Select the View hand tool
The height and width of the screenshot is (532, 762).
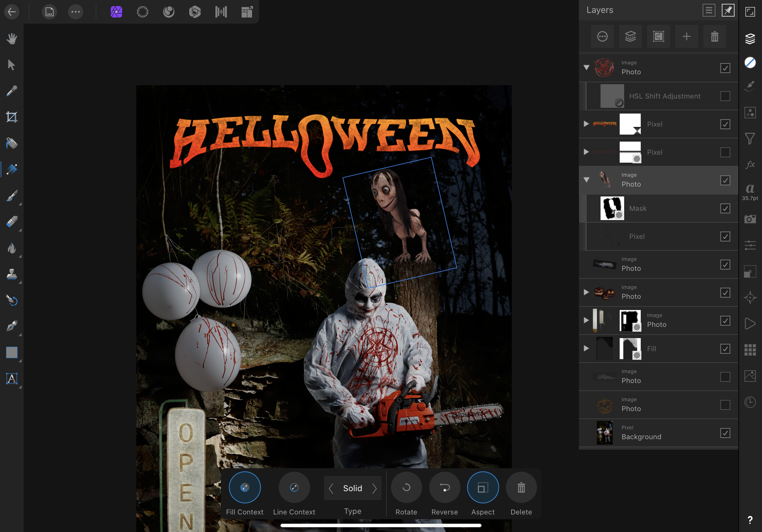pos(11,39)
